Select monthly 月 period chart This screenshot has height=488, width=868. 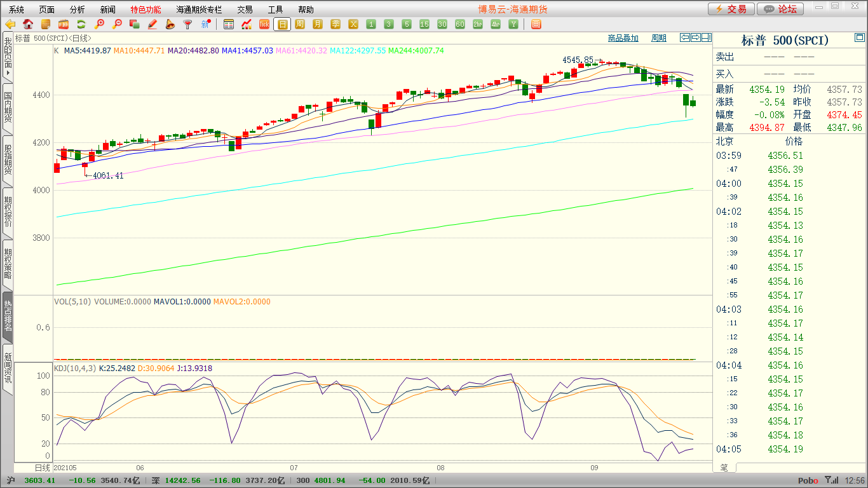318,24
